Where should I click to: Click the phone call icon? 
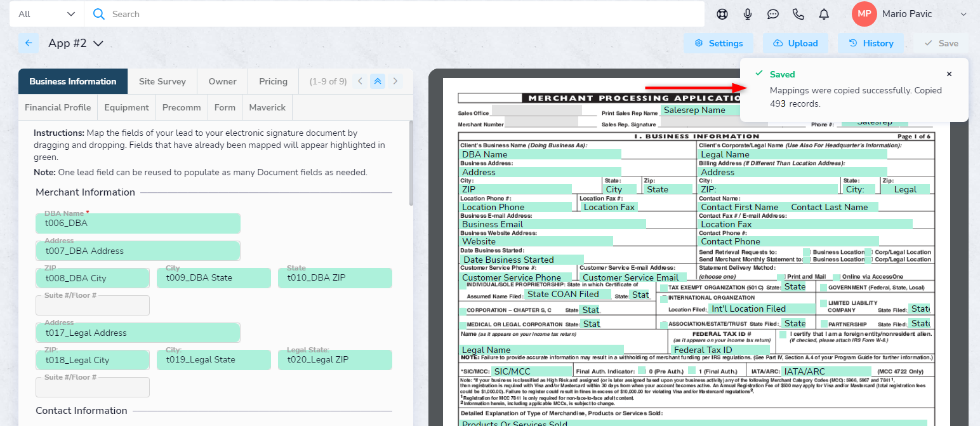click(x=798, y=14)
